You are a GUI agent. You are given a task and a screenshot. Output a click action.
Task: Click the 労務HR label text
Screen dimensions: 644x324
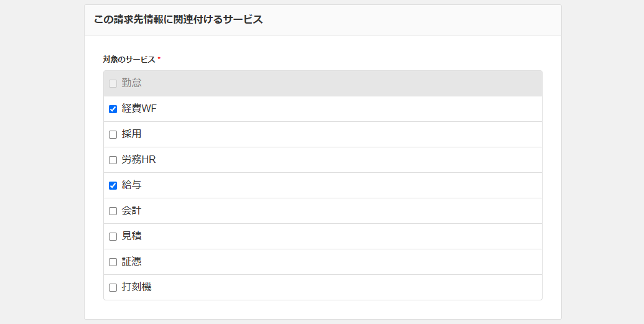click(139, 160)
